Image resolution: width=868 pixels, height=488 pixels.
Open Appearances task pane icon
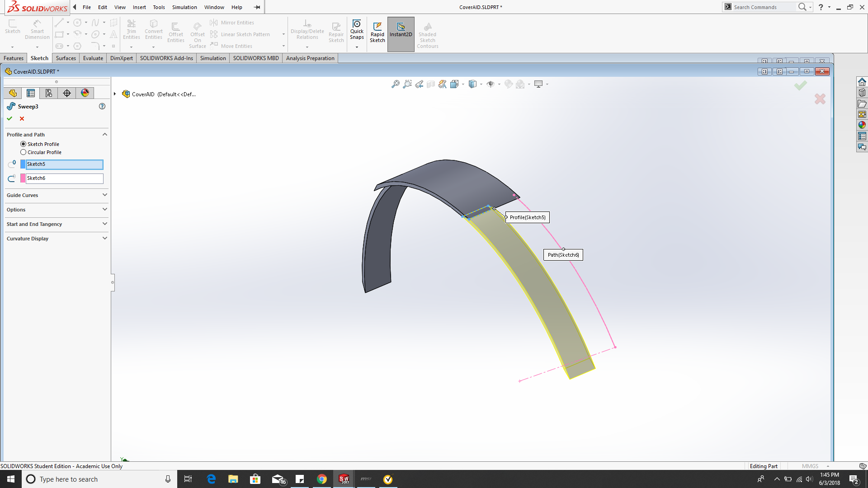tap(862, 125)
